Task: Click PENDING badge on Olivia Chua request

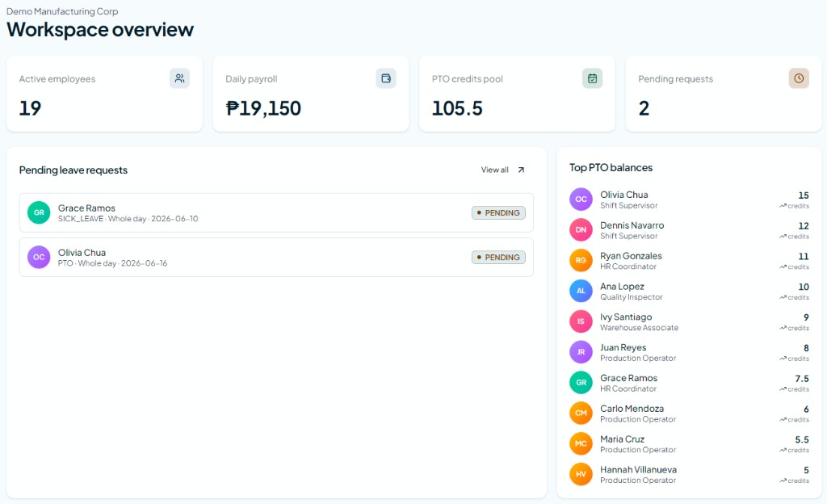Action: point(498,258)
